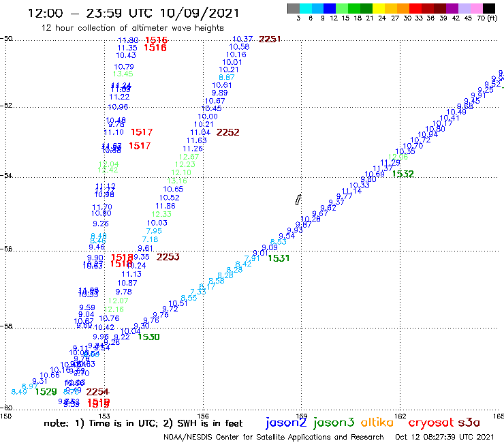This screenshot has width=504, height=443.
Task: Click the '12:00 – 23:59 UTC 10/09/2021' title
Action: pyautogui.click(x=133, y=13)
